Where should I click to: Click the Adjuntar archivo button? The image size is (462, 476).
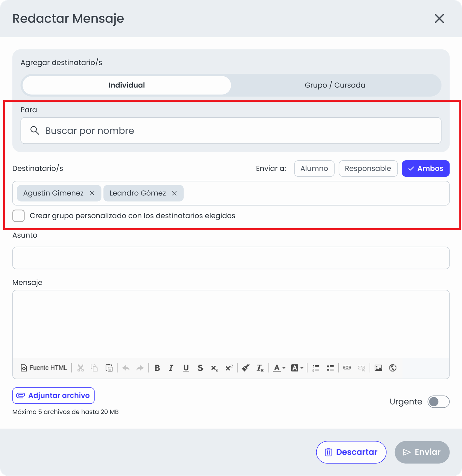pyautogui.click(x=53, y=396)
